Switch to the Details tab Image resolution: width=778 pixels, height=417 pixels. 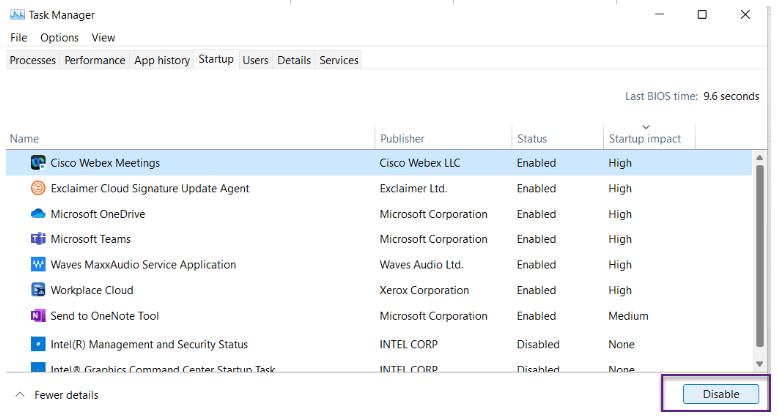point(294,60)
